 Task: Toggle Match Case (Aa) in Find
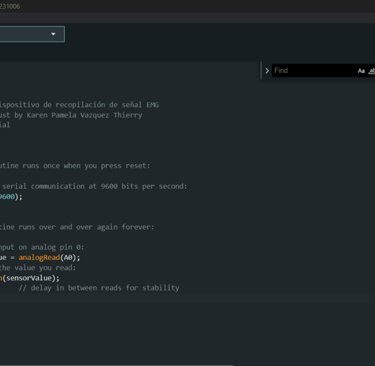(361, 71)
